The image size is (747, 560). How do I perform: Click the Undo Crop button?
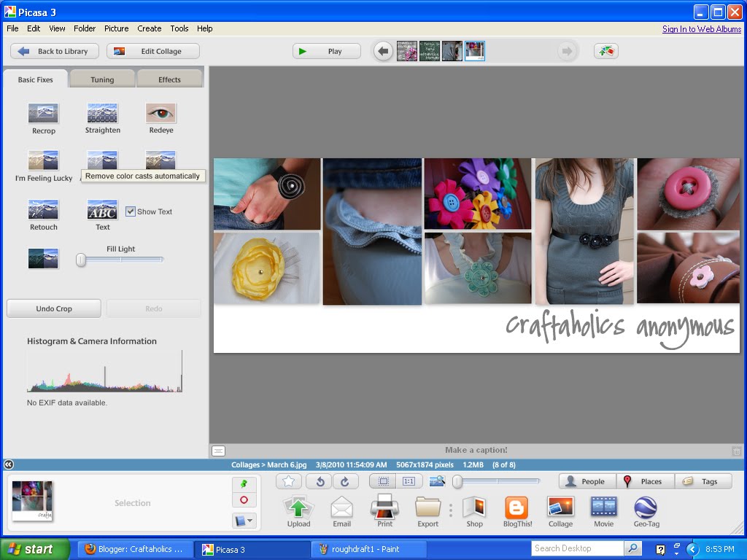54,308
